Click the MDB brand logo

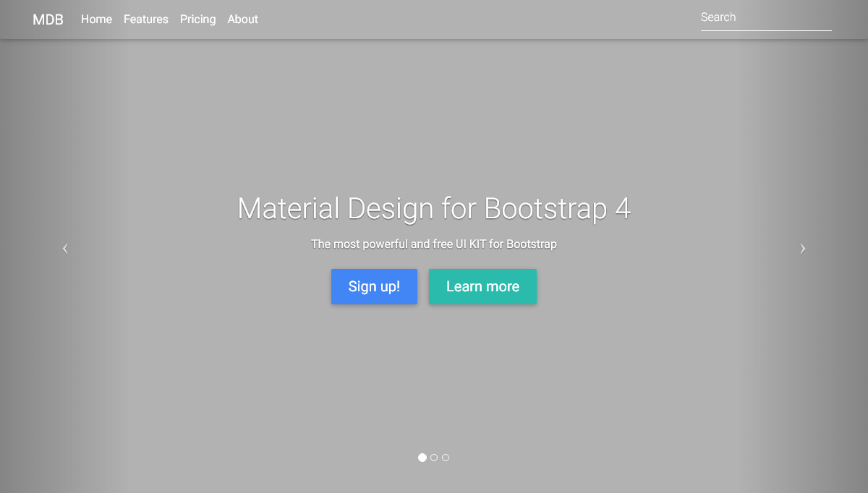[48, 20]
